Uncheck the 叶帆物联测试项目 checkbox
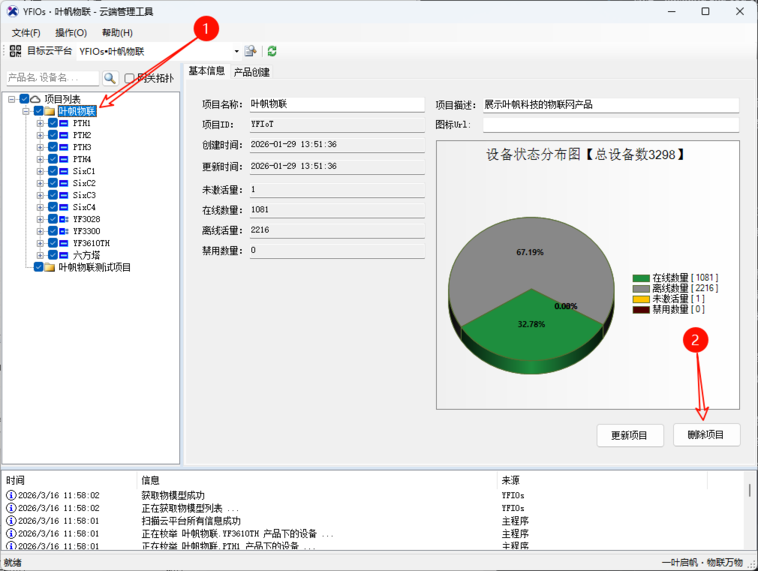The width and height of the screenshot is (758, 571). (39, 267)
